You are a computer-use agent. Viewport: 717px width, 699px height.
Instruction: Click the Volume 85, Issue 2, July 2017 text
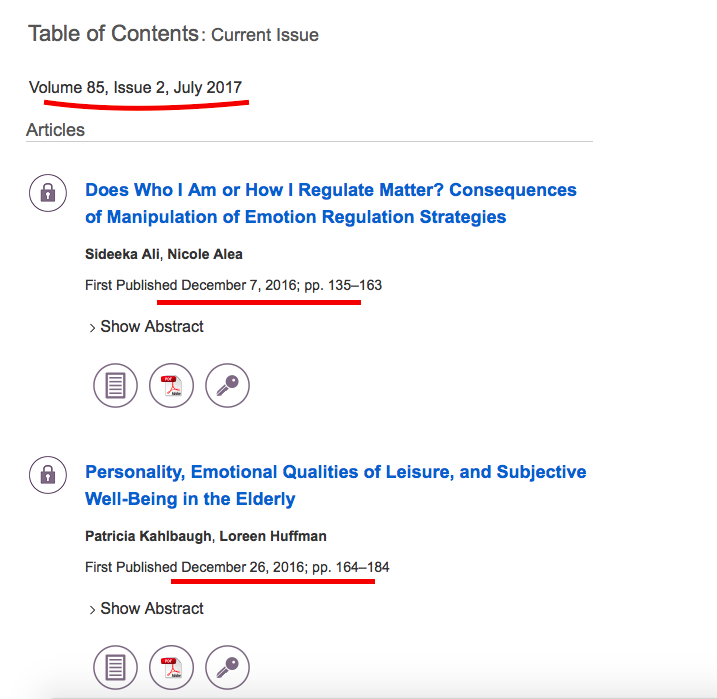tap(135, 88)
